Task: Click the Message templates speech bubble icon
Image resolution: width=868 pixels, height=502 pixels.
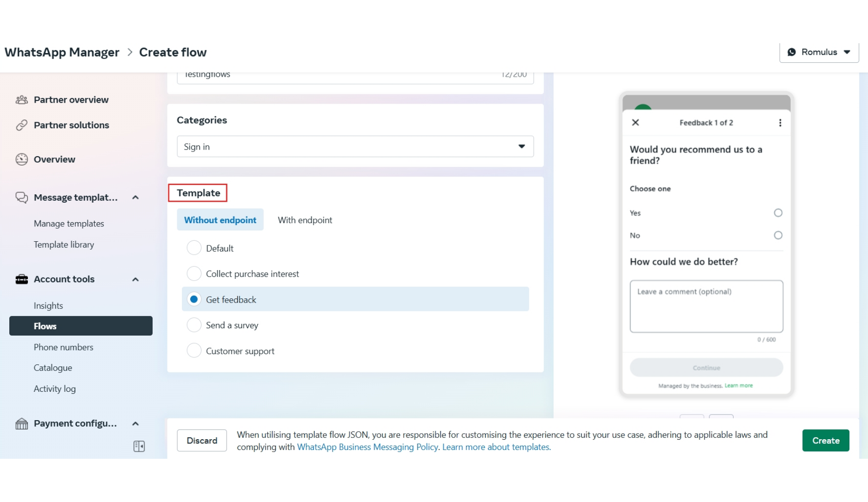Action: click(x=20, y=197)
